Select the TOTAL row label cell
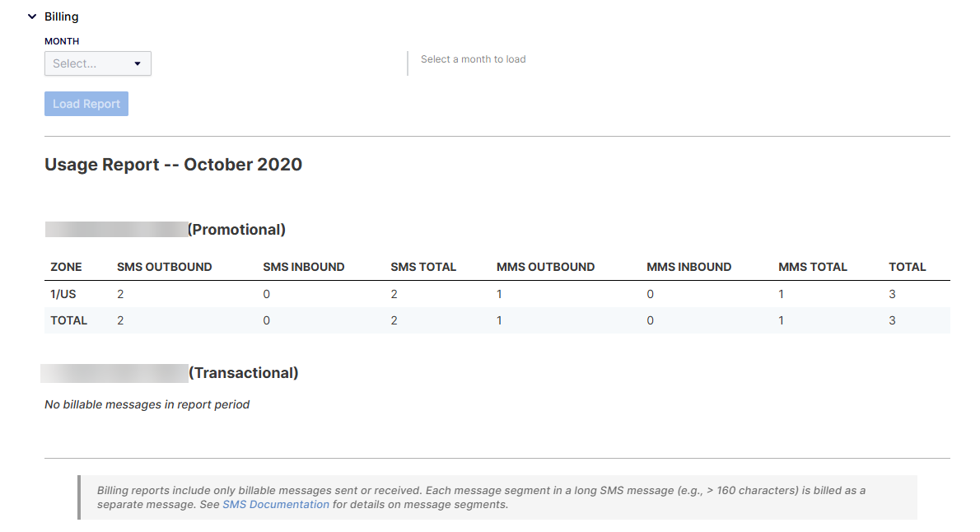This screenshot has width=980, height=532. (68, 320)
